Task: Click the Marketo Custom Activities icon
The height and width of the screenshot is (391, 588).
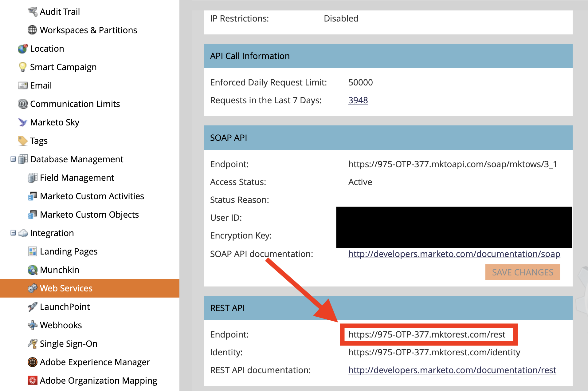Action: [x=32, y=196]
